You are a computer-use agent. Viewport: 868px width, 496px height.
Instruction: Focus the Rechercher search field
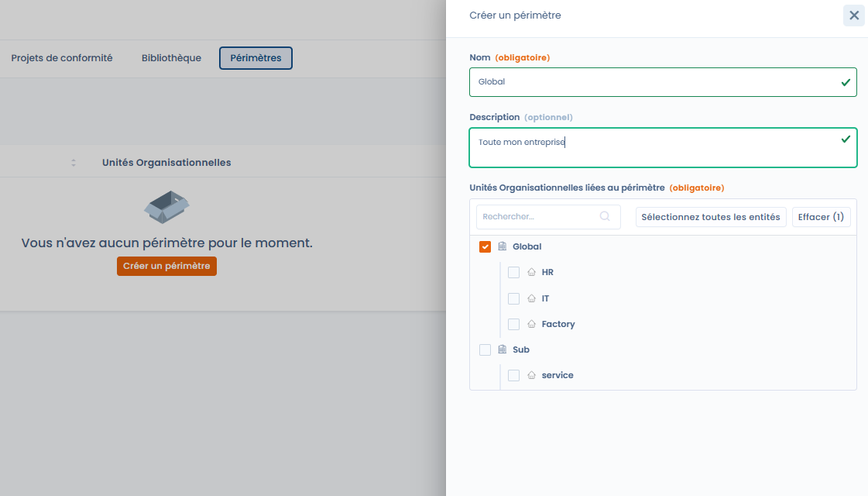(x=538, y=217)
